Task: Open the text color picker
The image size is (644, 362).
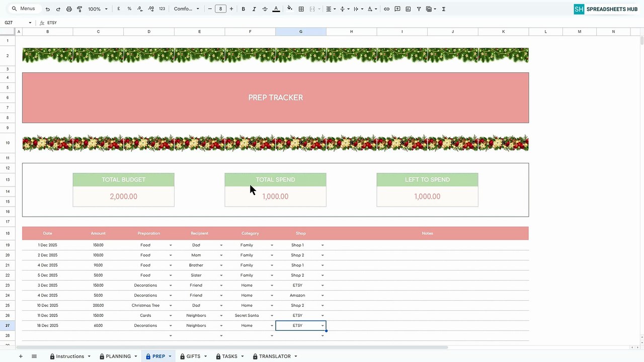Action: coord(276,9)
